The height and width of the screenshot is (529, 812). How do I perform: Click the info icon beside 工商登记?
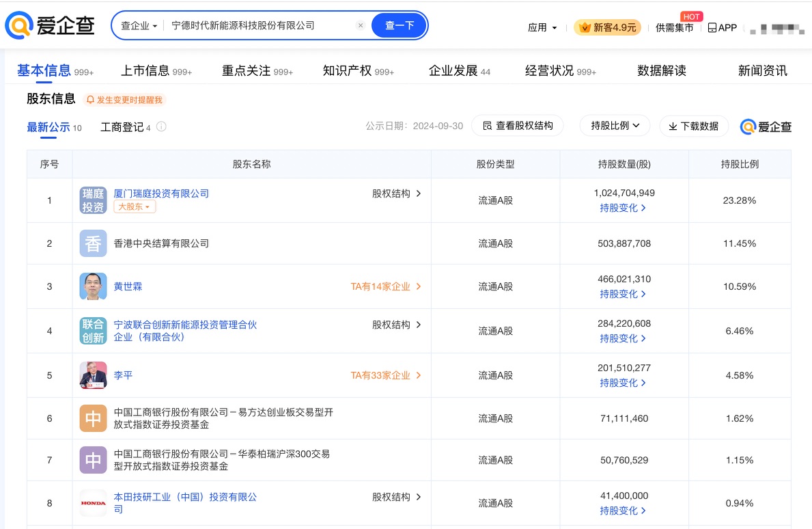162,126
